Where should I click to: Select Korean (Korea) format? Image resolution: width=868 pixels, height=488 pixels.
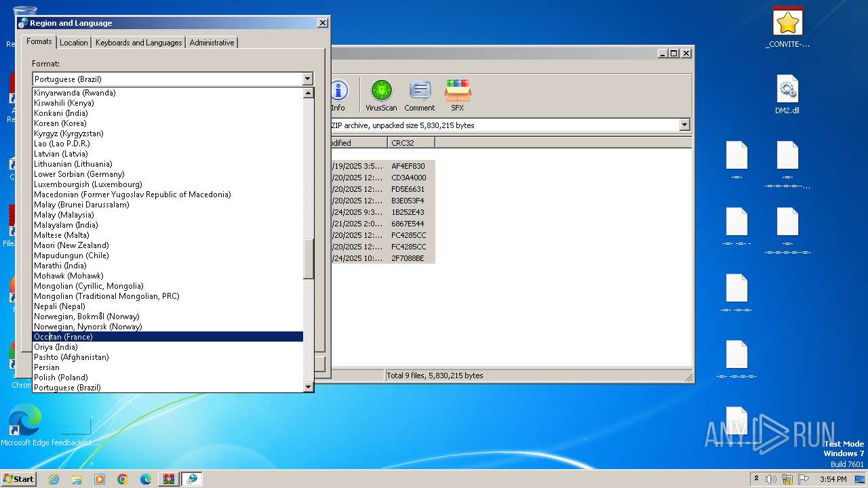167,123
